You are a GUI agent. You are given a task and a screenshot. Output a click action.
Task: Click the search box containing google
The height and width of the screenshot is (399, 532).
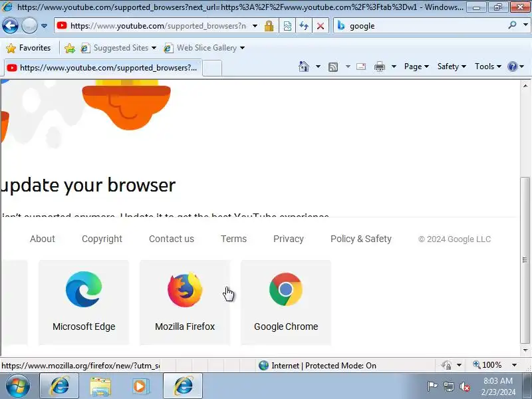point(426,26)
